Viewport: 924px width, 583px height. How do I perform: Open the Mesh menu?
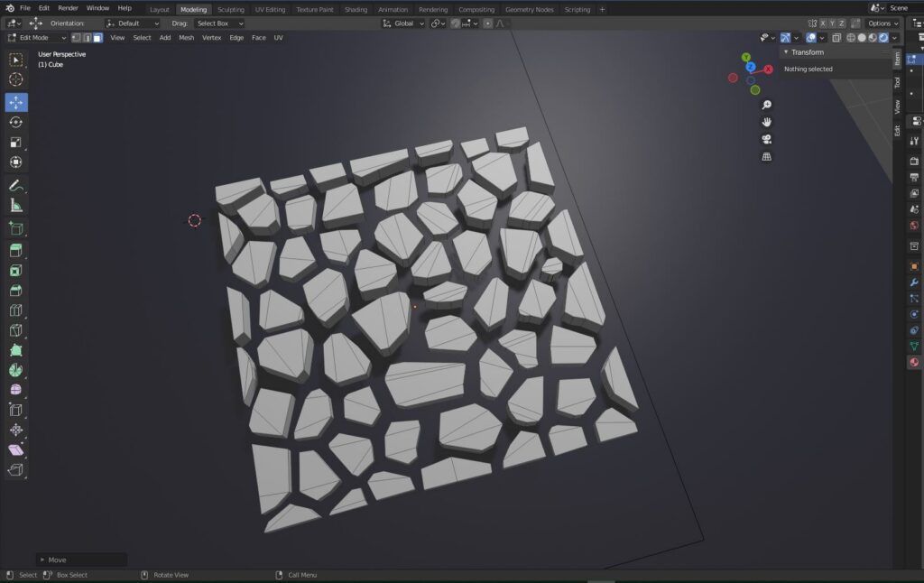186,38
